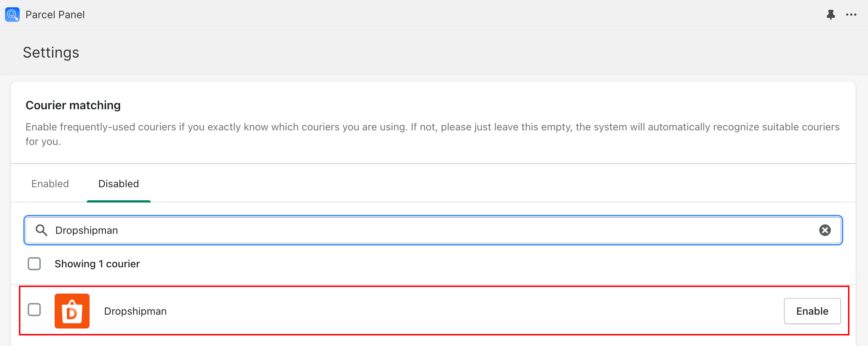Click the magnifier icon in the search box
Screen dimensions: 868x346
coord(42,230)
